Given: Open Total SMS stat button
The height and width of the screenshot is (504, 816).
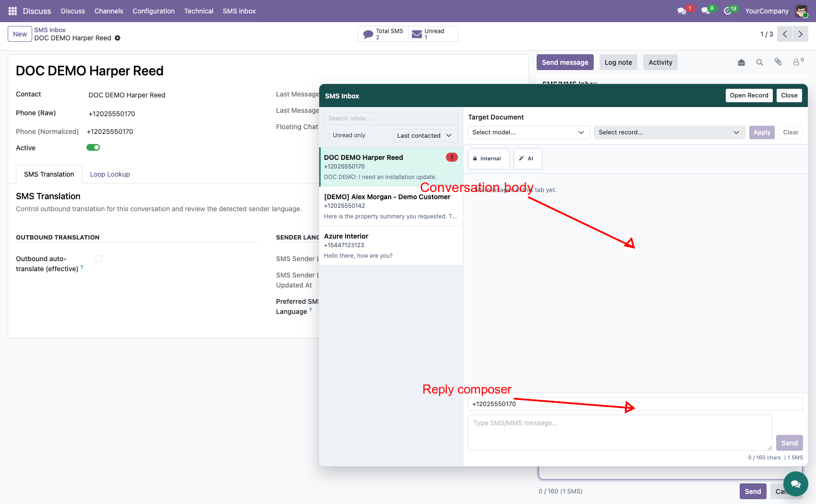Looking at the screenshot, I should click(x=383, y=34).
